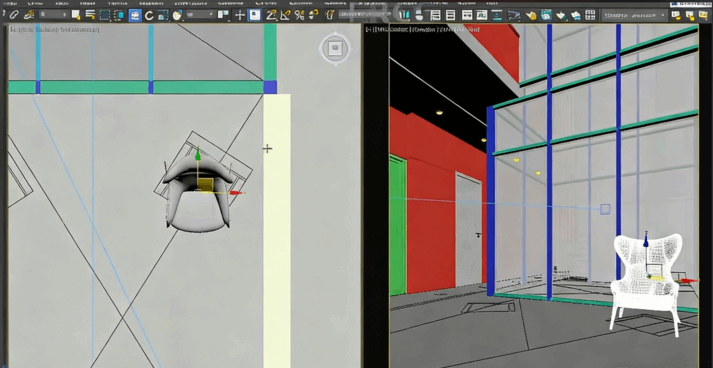Click the red X-axis gizmo arrow in top viewport
Screen dimensions: 713x368
[236, 193]
